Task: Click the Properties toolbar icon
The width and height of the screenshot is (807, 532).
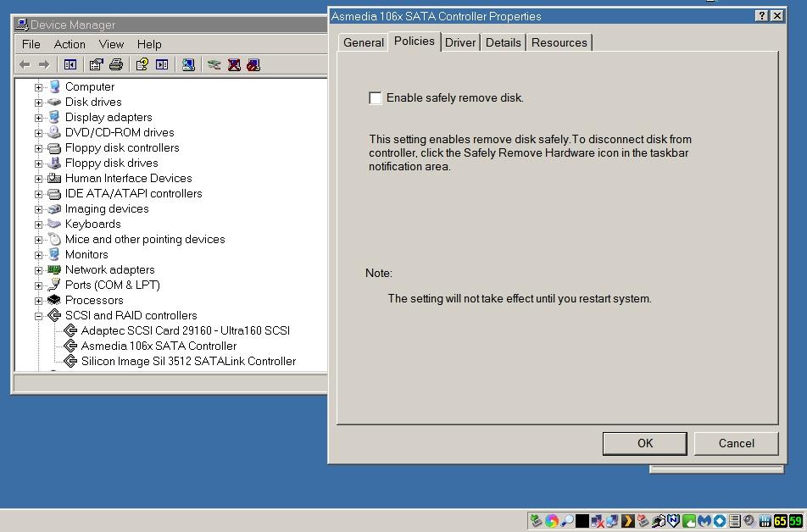Action: pos(96,64)
